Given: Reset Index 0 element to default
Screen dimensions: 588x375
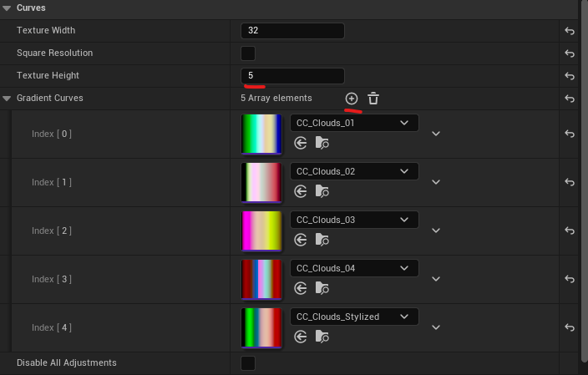Looking at the screenshot, I should coord(570,134).
